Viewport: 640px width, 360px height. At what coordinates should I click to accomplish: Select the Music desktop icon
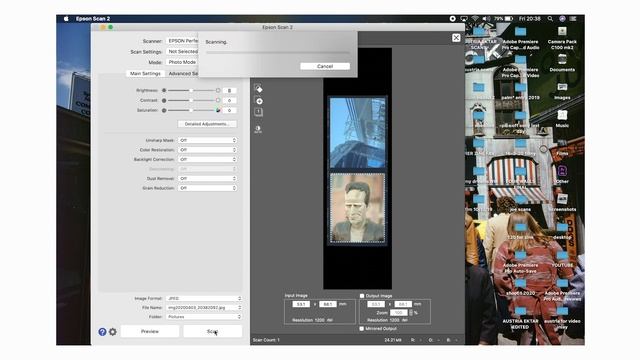coord(562,119)
